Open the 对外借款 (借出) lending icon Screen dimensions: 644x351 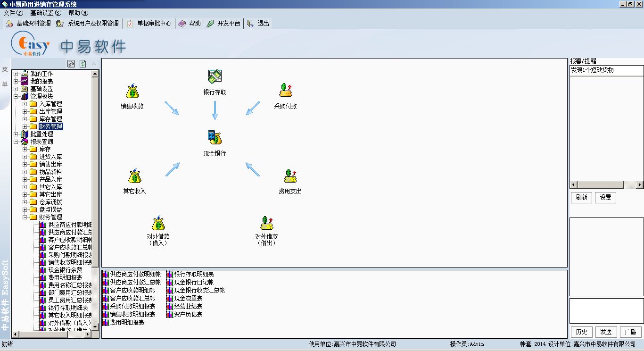tap(266, 223)
